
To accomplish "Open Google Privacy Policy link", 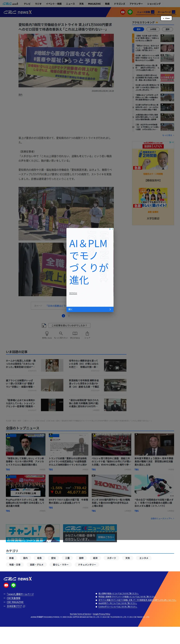I will point(101,614).
